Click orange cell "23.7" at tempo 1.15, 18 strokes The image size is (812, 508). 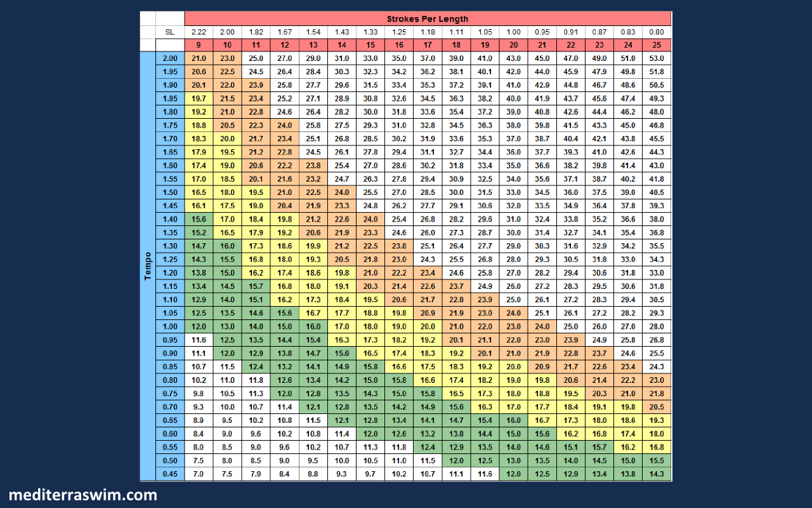point(456,286)
